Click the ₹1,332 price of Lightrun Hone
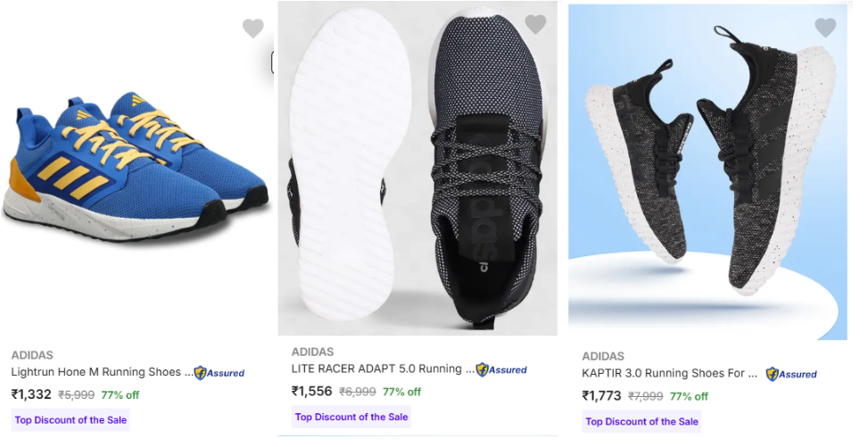This screenshot has width=868, height=447. pos(31,394)
